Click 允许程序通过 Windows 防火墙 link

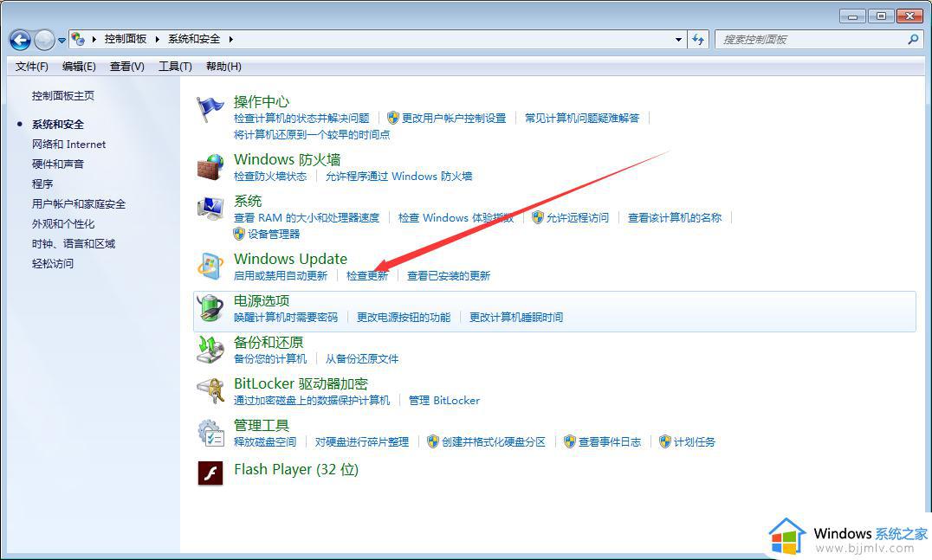[x=398, y=176]
